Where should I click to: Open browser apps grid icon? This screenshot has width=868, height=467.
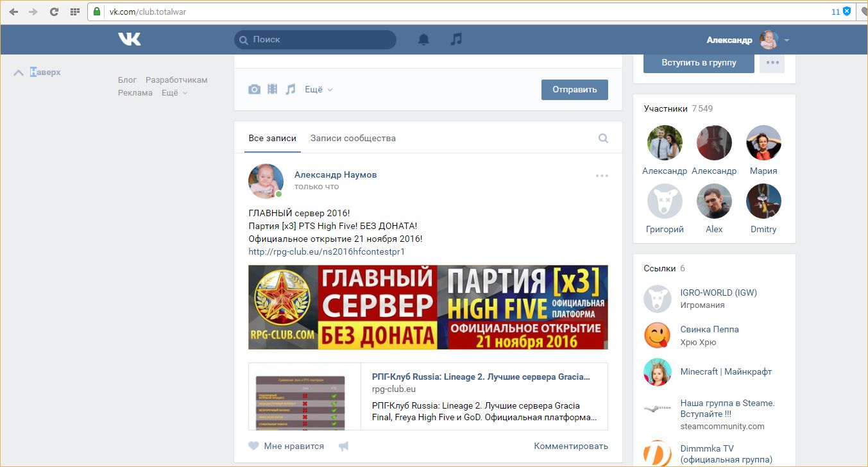click(x=74, y=12)
